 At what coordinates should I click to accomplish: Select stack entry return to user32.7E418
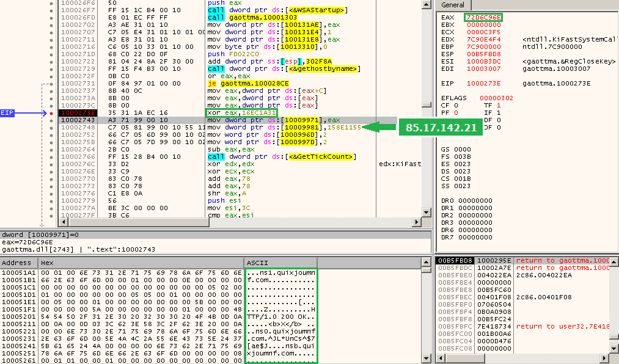click(x=562, y=326)
